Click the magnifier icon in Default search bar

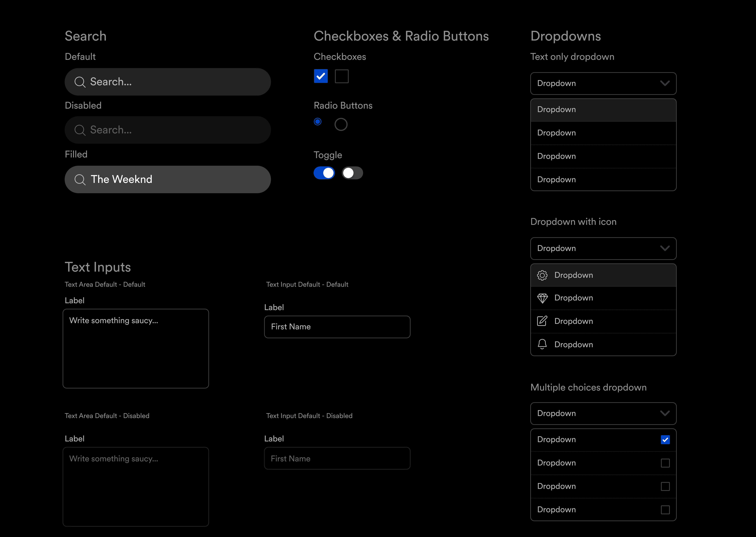pos(80,82)
